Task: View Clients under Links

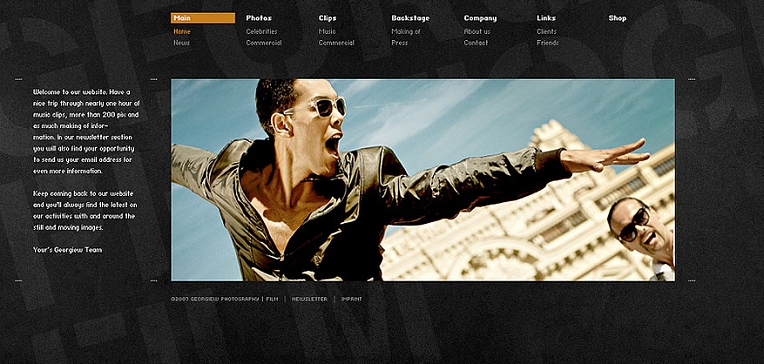Action: tap(546, 31)
